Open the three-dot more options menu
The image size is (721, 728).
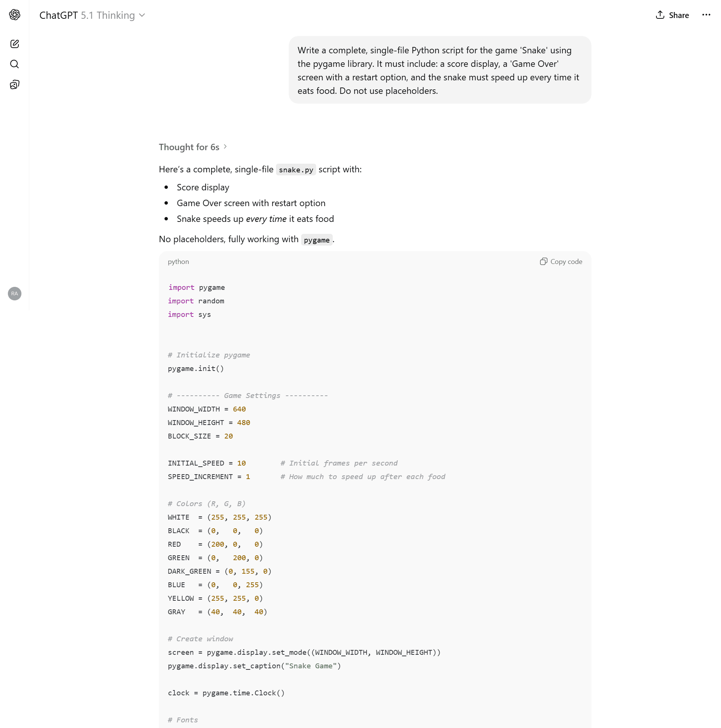(x=706, y=15)
